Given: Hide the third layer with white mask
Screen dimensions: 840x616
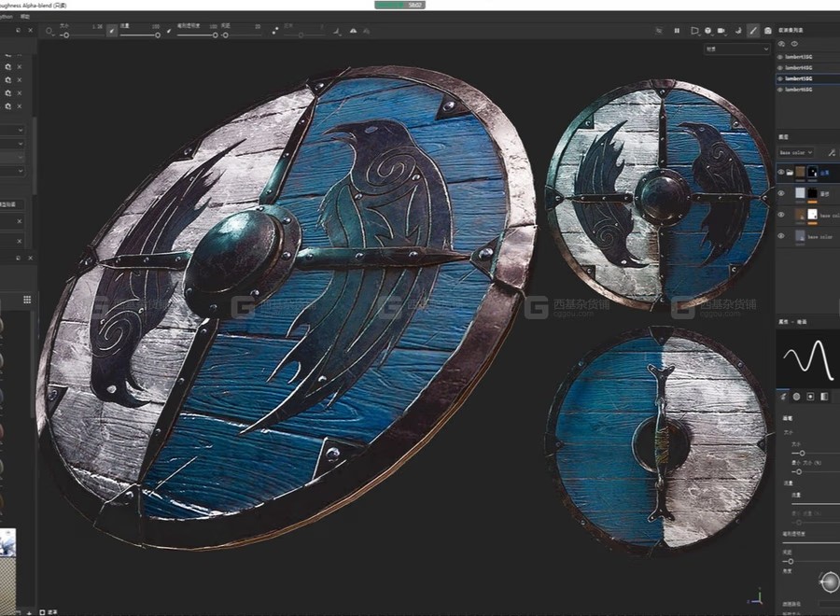Looking at the screenshot, I should [x=781, y=215].
